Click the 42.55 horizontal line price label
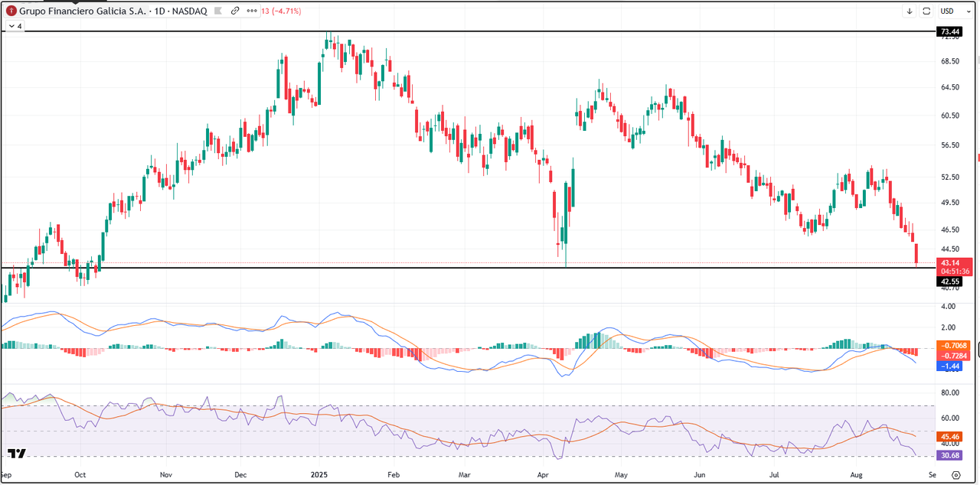This screenshot has height=485, width=980. coord(950,282)
